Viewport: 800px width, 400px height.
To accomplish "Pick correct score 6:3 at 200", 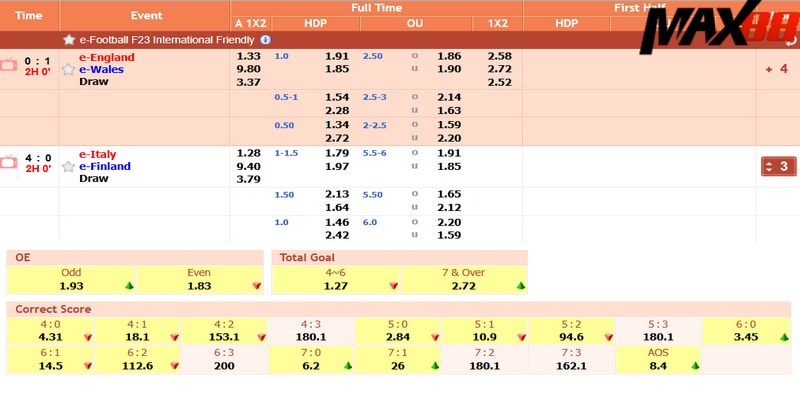I will tap(224, 360).
